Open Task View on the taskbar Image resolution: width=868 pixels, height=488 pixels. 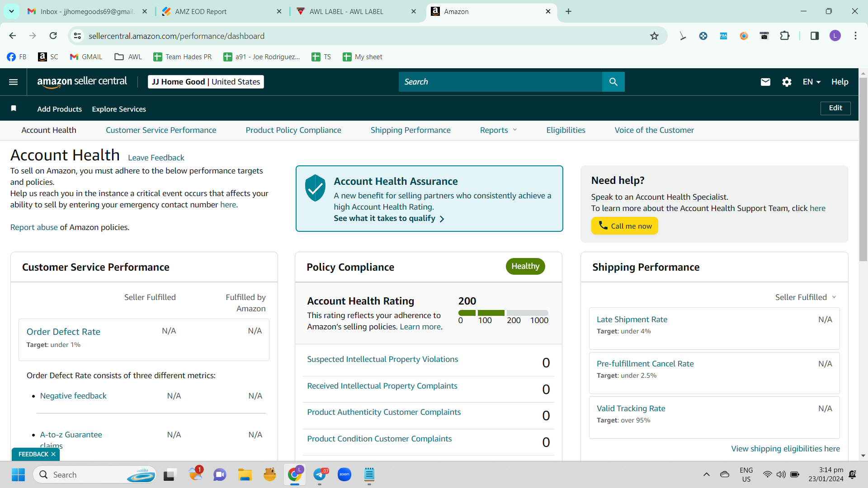pos(169,474)
